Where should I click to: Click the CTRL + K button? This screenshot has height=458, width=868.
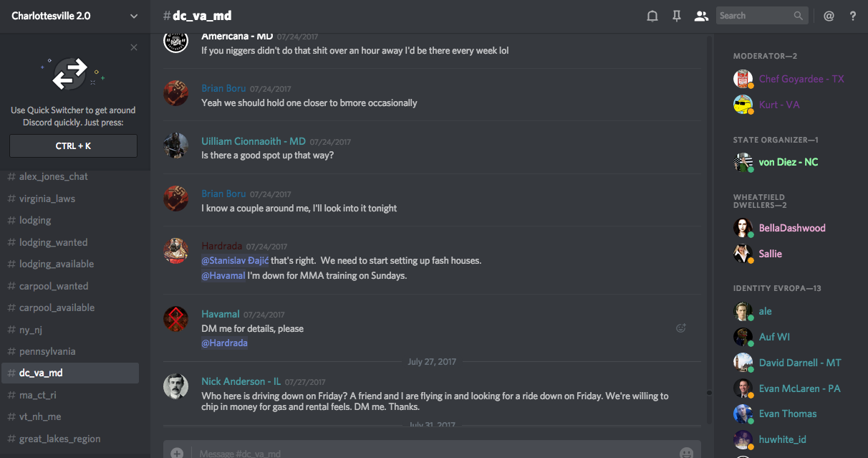pos(73,146)
